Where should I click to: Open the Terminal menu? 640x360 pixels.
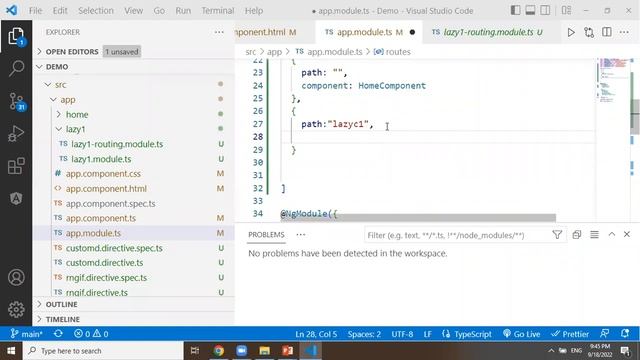coord(218,11)
